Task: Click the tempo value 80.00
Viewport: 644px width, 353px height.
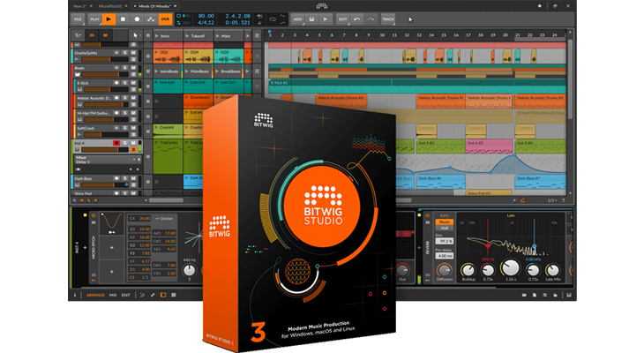Action: click(206, 16)
